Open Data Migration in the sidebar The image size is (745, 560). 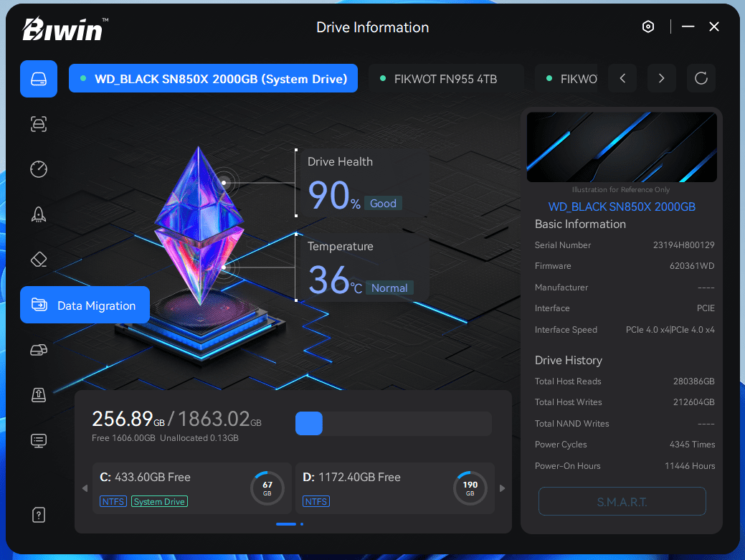click(85, 305)
